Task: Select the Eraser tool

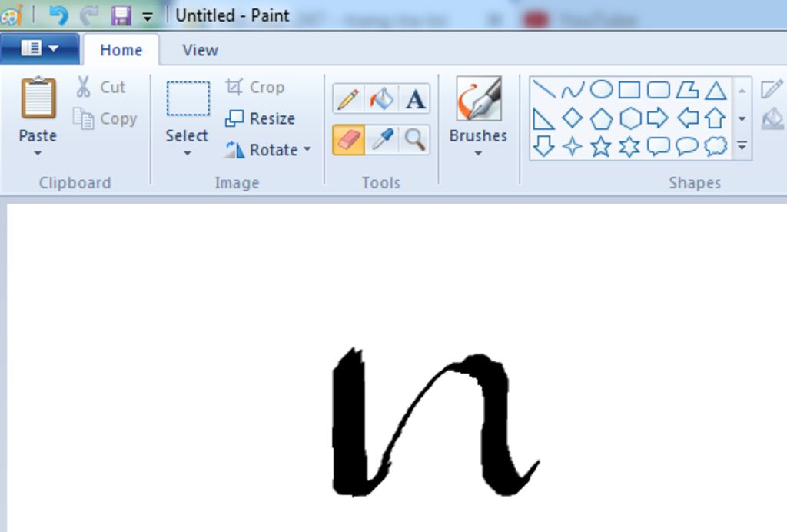Action: [x=347, y=139]
